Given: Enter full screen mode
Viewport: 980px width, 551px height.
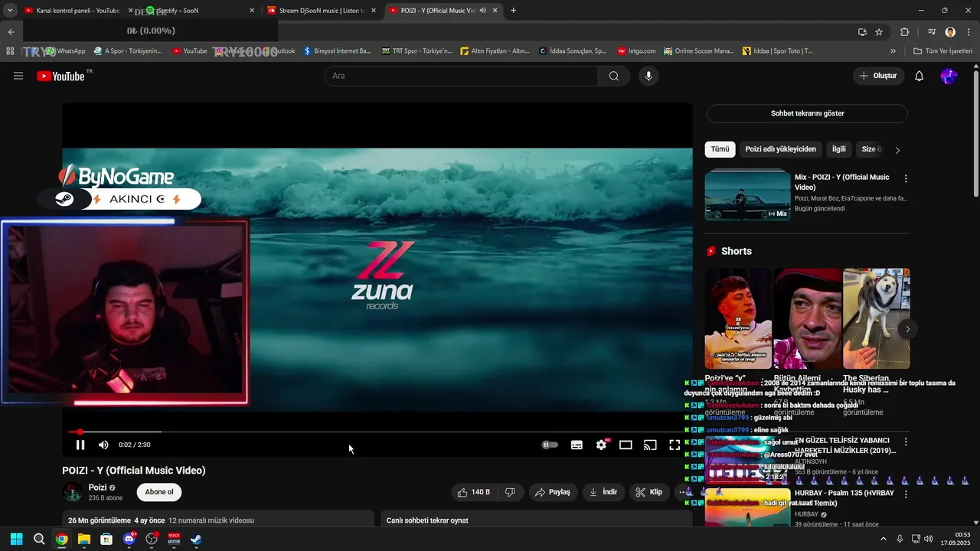Looking at the screenshot, I should click(675, 445).
